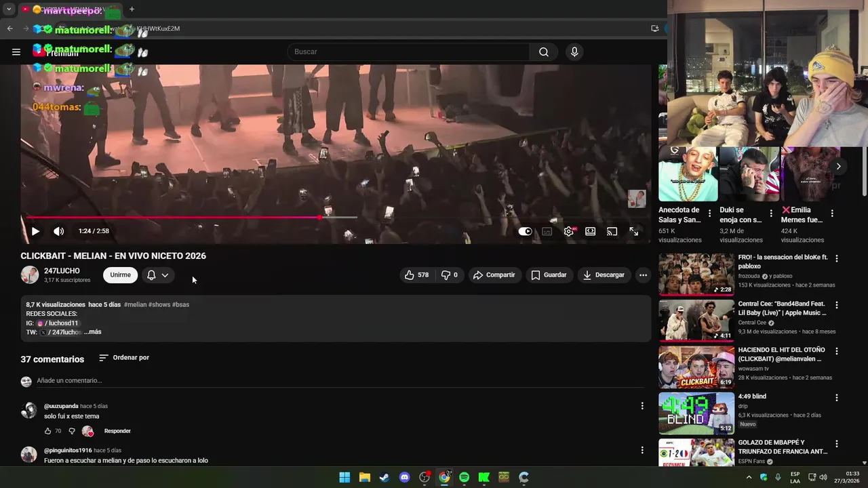Open Spotify from the taskbar
This screenshot has width=868, height=488.
tap(464, 477)
